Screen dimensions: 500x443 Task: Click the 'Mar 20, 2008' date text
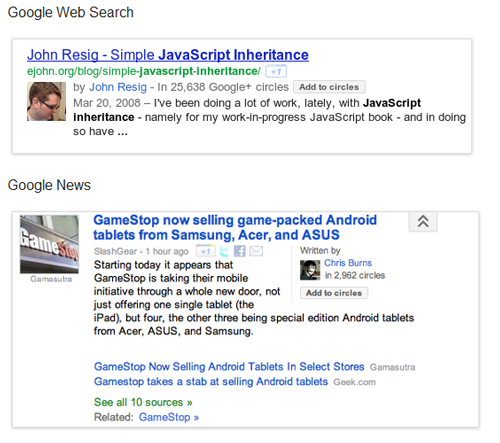tap(107, 103)
